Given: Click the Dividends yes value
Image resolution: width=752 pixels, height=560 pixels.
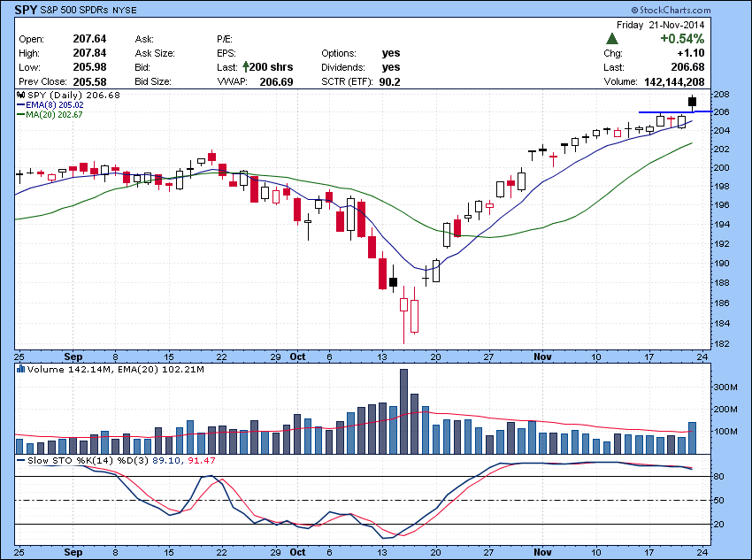Looking at the screenshot, I should 390,67.
